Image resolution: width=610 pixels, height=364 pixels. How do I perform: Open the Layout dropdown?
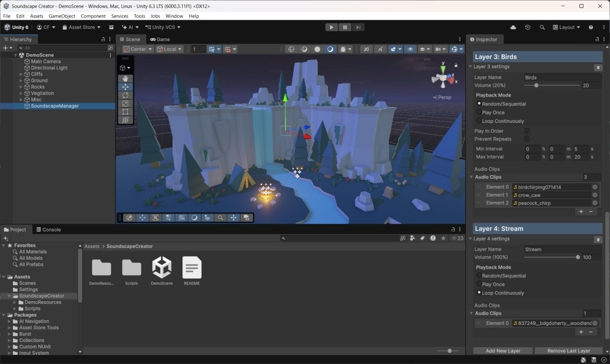(x=566, y=27)
